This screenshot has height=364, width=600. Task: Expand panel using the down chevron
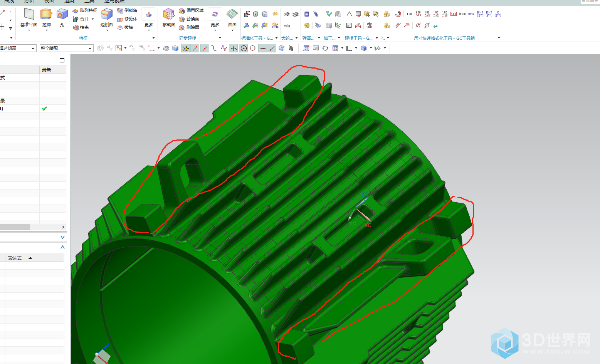point(62,237)
